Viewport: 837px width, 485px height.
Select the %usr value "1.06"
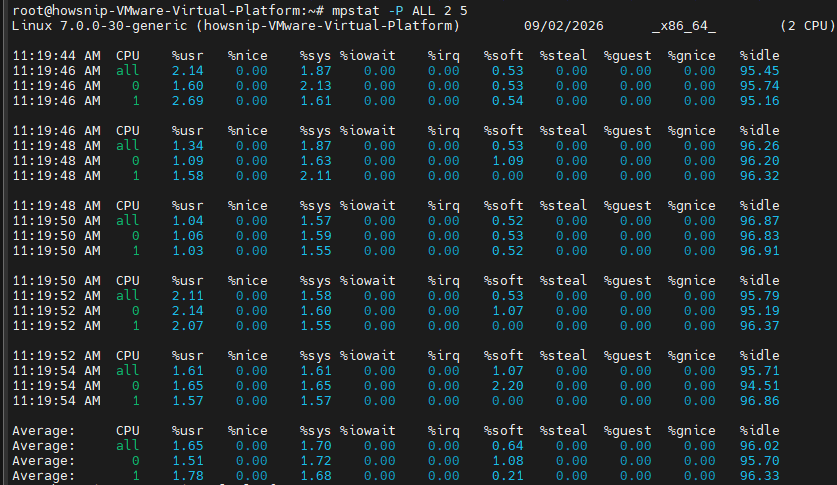[x=188, y=235]
